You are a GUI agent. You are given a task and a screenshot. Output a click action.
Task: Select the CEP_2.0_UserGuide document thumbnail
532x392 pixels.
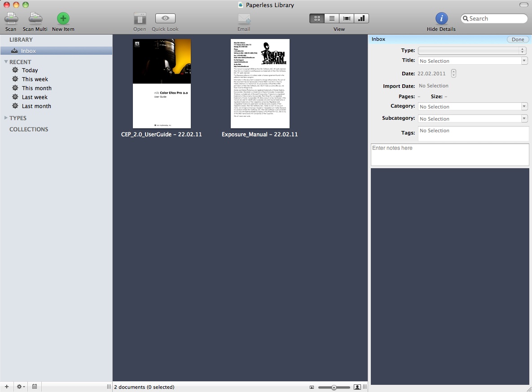click(162, 83)
